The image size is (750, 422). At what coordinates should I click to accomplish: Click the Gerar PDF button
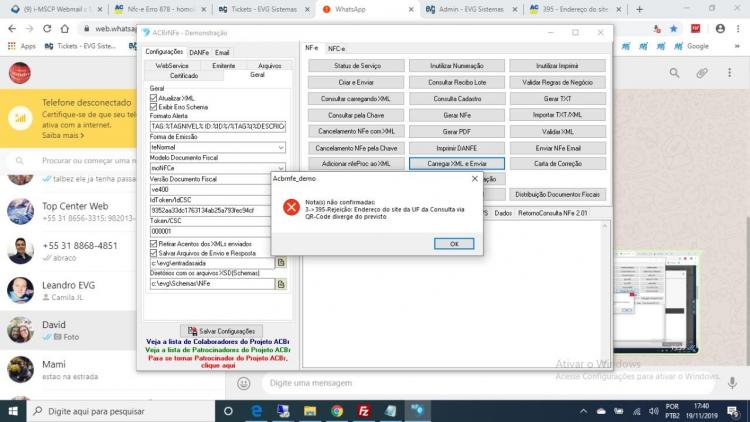pyautogui.click(x=457, y=132)
